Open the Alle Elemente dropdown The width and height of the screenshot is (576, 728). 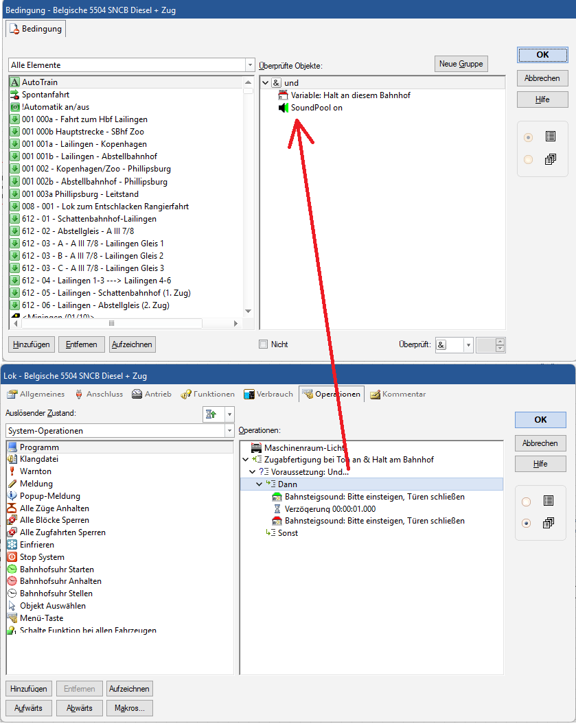click(249, 65)
